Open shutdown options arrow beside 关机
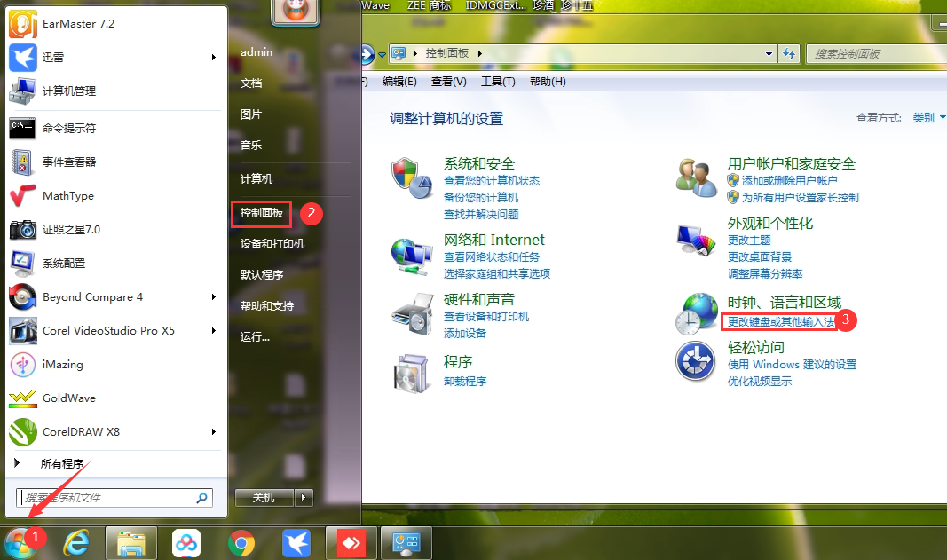Image resolution: width=947 pixels, height=560 pixels. (x=304, y=497)
